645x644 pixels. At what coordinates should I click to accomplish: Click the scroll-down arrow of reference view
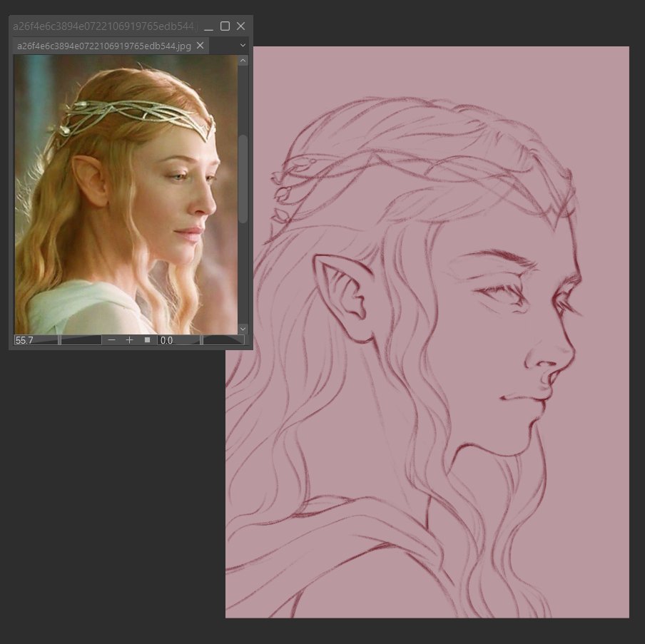pos(243,329)
